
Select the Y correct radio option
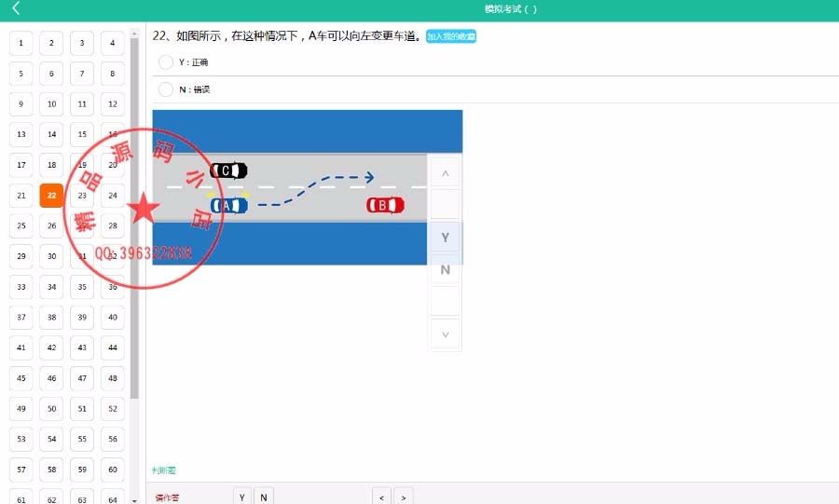point(166,62)
